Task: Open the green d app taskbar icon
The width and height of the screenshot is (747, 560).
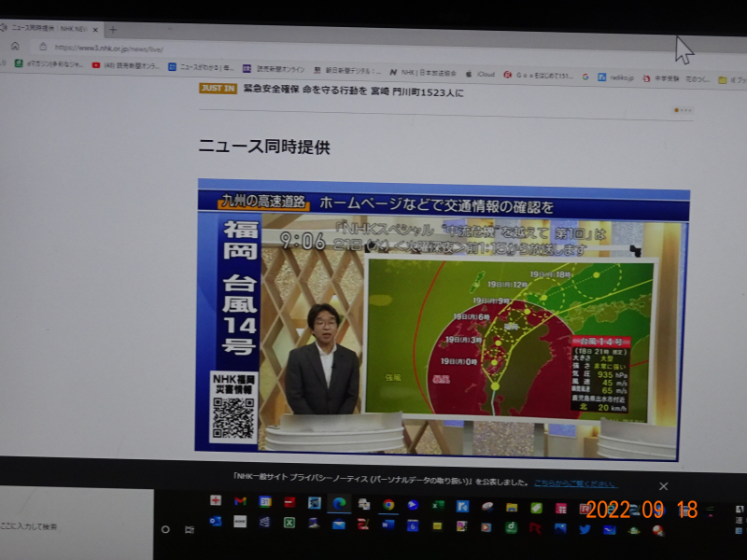Action: point(511,527)
